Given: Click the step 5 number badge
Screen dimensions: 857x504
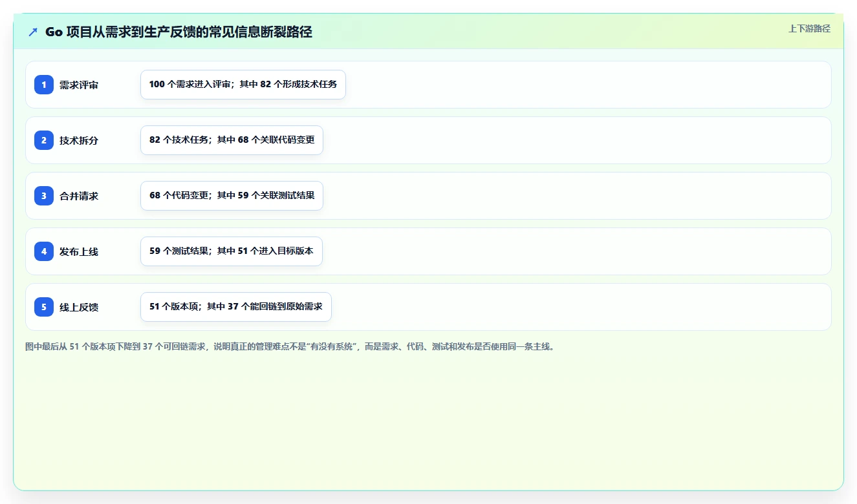Looking at the screenshot, I should [44, 307].
